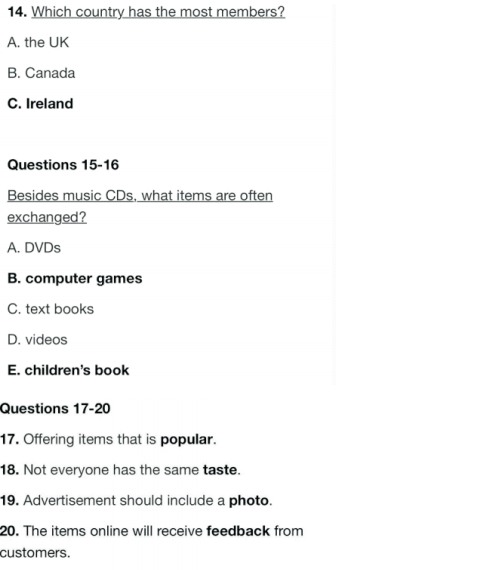478x570 pixels.
Task: Click the bold word 'feedback' in item 20
Action: (x=238, y=531)
